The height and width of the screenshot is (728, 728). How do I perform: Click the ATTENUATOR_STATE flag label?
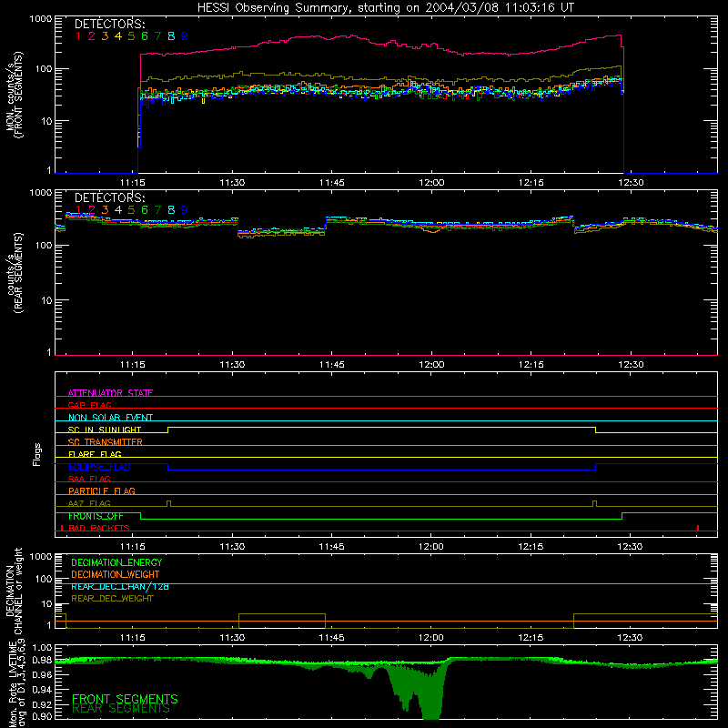pos(110,393)
